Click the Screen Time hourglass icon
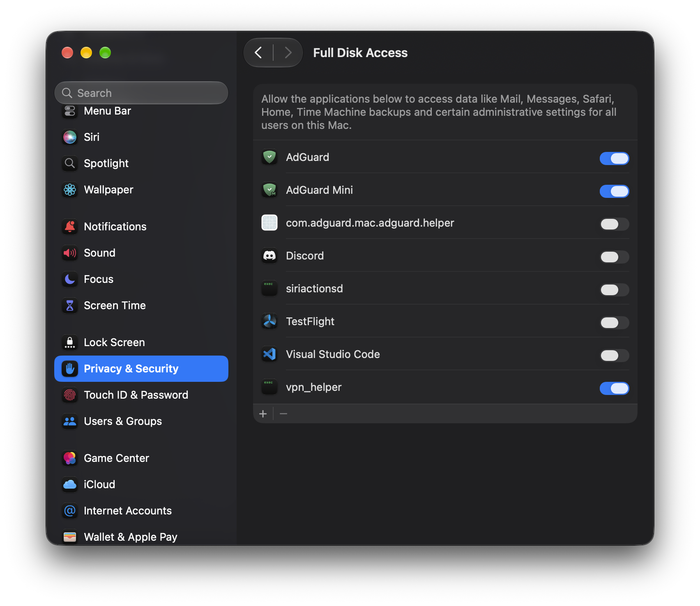Screen dimensions: 700x606 coord(70,305)
